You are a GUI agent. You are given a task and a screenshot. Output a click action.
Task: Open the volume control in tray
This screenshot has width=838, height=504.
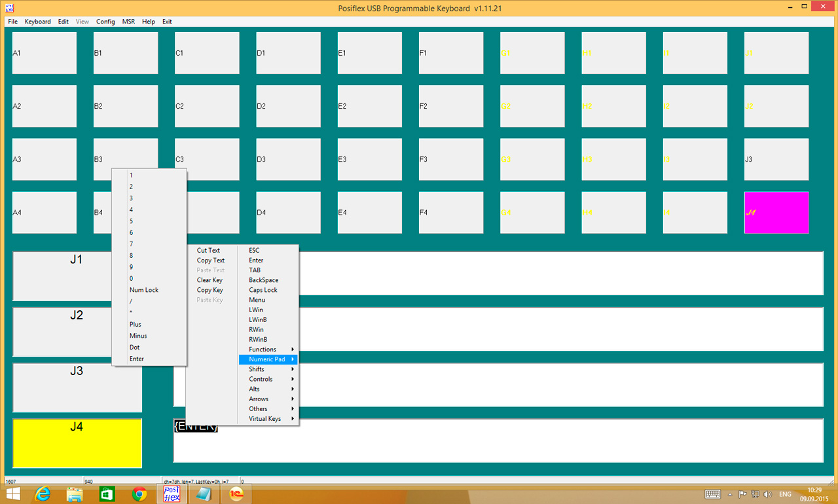[x=767, y=494]
